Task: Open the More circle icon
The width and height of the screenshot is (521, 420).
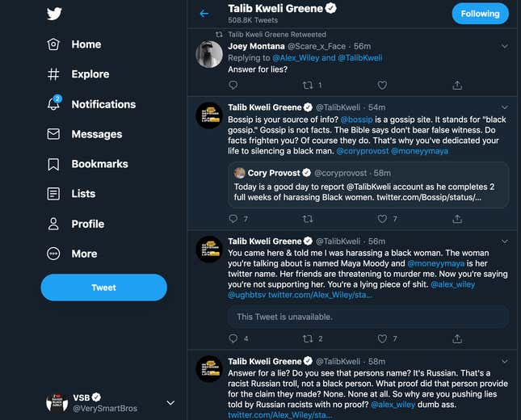Action: click(53, 254)
